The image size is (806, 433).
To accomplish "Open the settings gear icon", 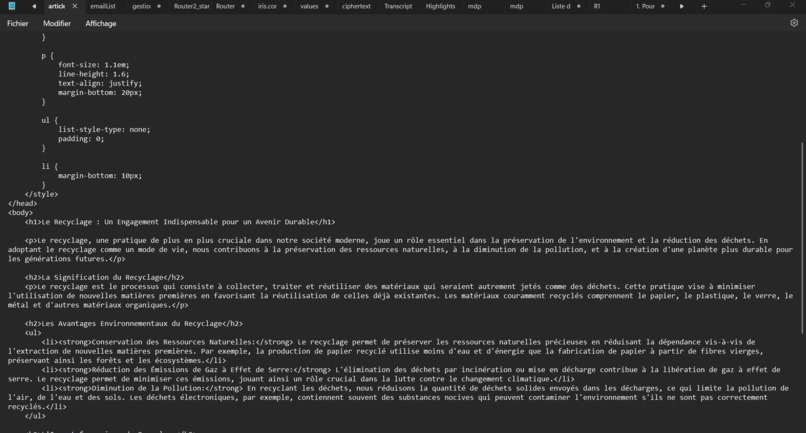I will (794, 23).
